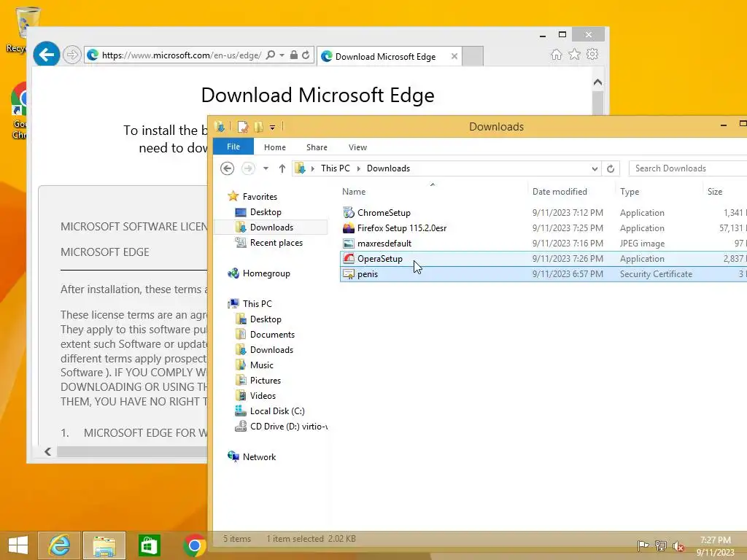Close the Download Microsoft Edge tab
The width and height of the screenshot is (747, 560).
click(454, 56)
